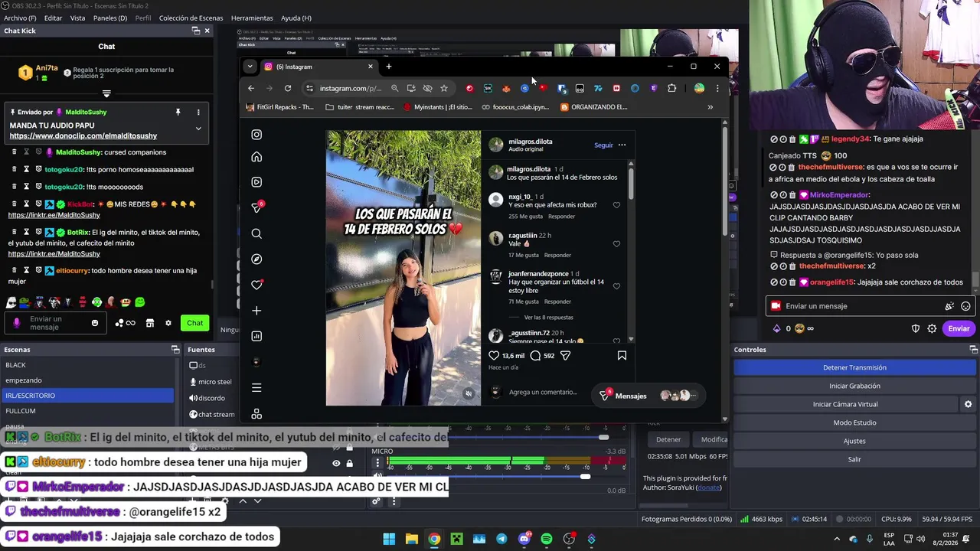
Task: Toggle Iniciar Grabación in OBS
Action: point(854,386)
